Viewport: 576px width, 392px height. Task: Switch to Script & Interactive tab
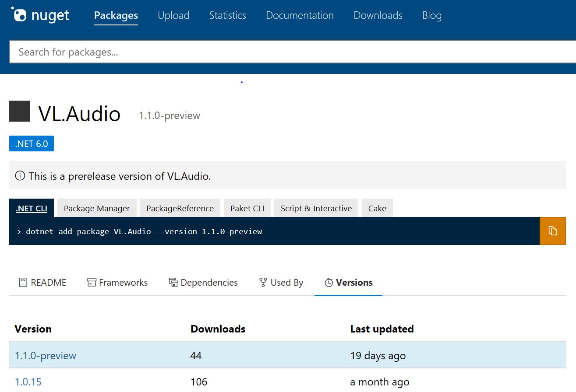[316, 208]
